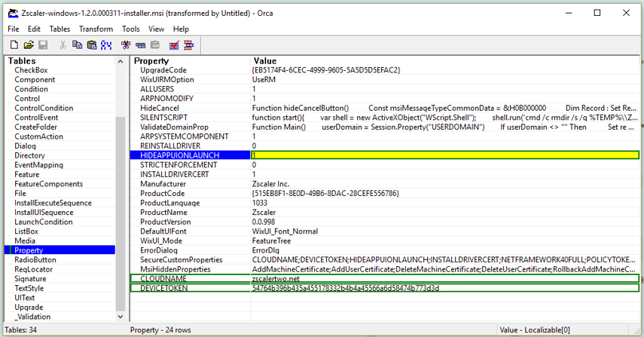Viewport: 644px width, 337px height.
Task: Click the red table icon at toolbar end
Action: click(x=188, y=46)
